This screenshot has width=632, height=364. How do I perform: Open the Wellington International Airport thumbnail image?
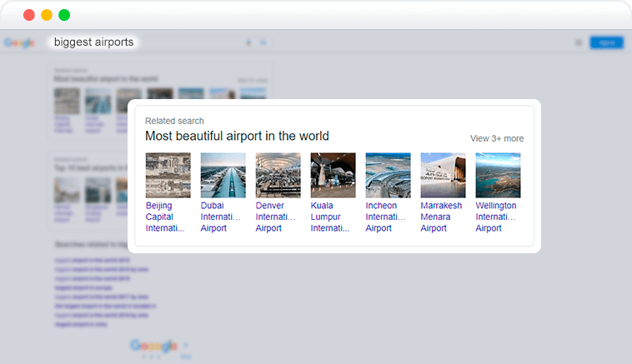[499, 175]
